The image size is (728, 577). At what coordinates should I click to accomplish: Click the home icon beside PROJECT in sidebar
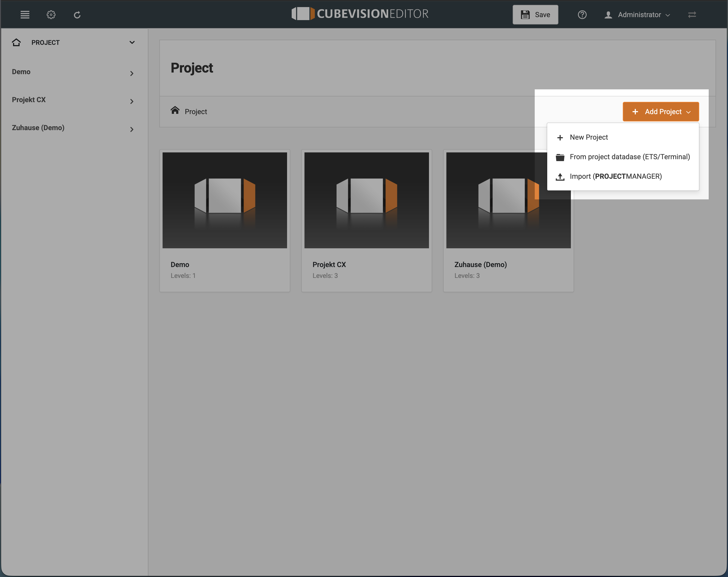click(16, 42)
